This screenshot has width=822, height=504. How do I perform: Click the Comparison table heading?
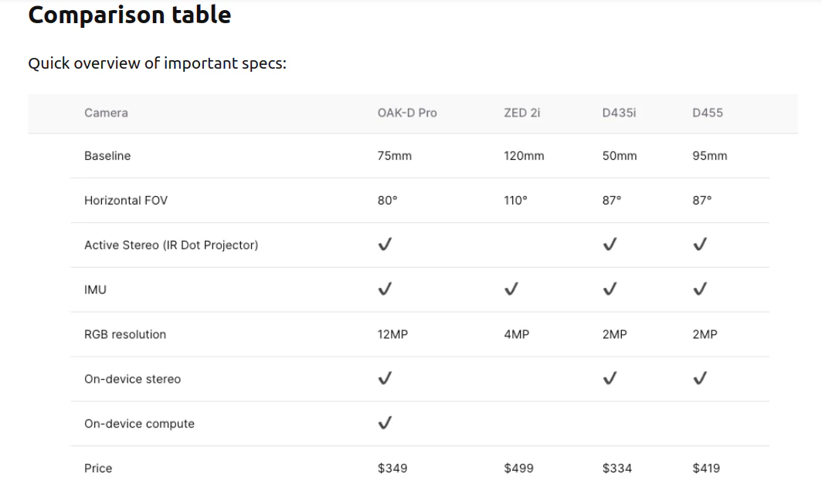click(129, 15)
